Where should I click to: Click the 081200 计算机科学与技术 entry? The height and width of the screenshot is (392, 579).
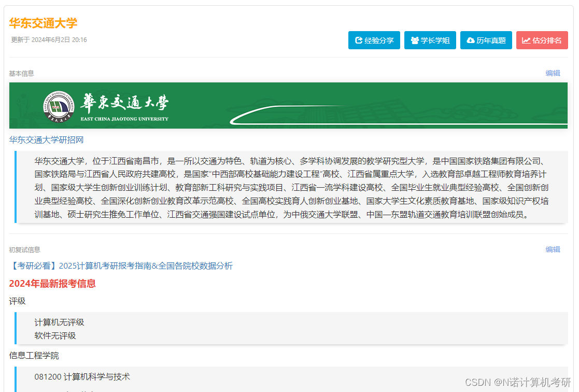click(82, 377)
